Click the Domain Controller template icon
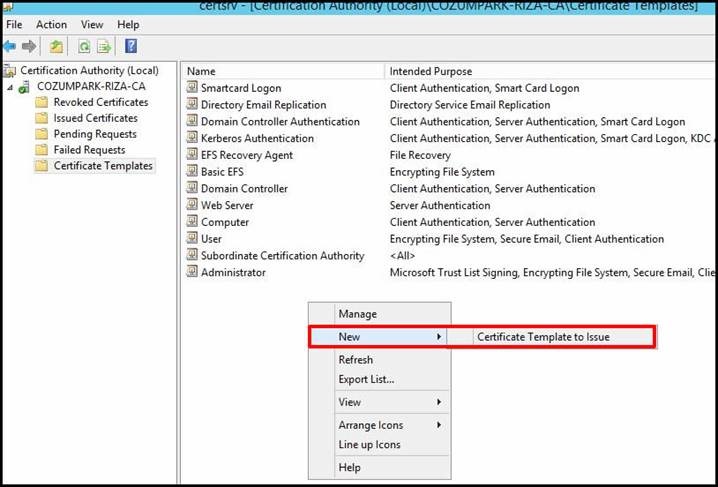The width and height of the screenshot is (718, 487). [x=192, y=188]
